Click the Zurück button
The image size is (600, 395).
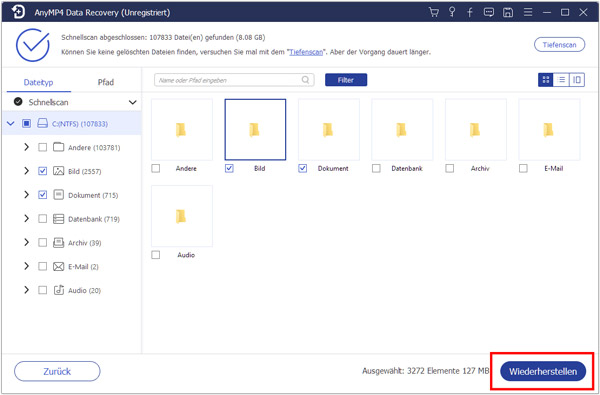point(57,371)
